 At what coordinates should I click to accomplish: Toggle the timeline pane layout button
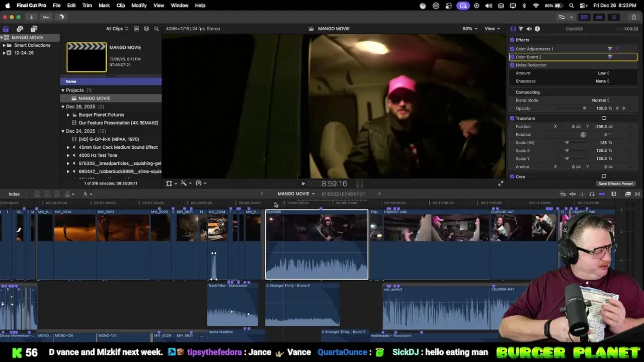(x=599, y=17)
